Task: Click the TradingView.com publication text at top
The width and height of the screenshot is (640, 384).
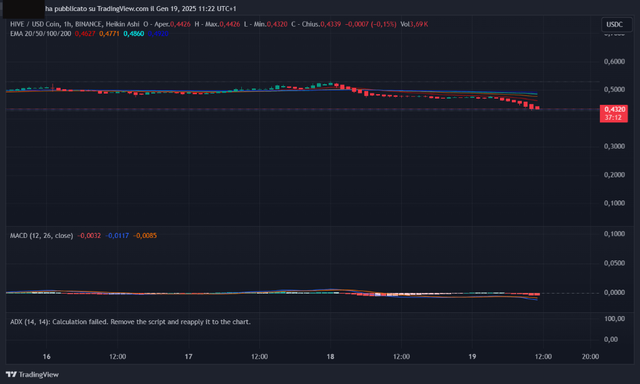Action: pos(141,9)
